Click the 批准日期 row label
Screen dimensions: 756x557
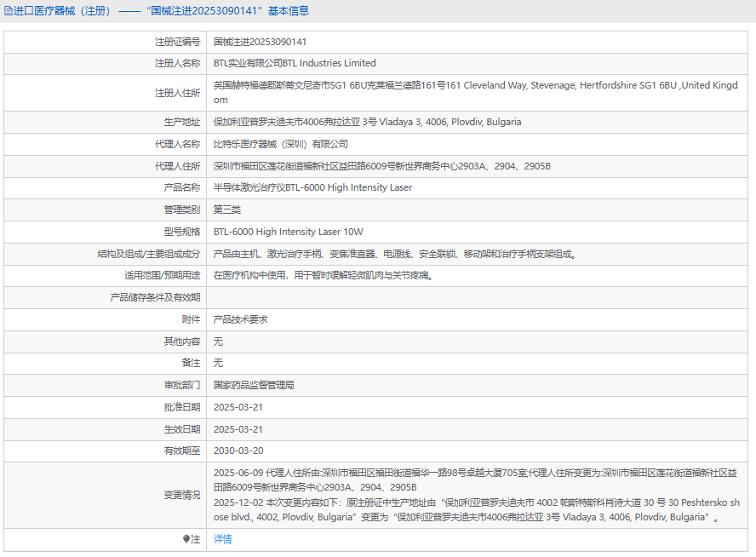point(182,407)
